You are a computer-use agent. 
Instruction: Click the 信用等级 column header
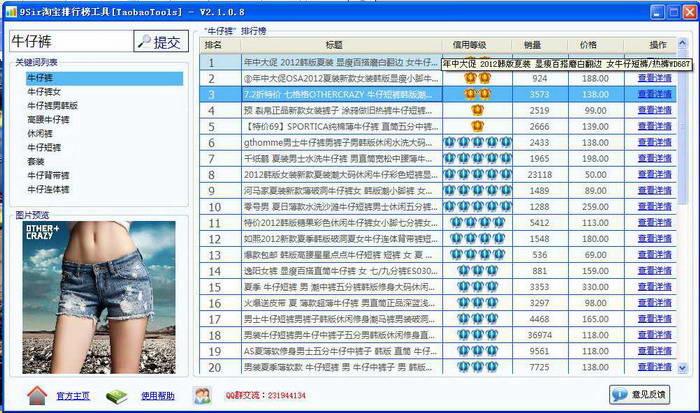[x=468, y=45]
